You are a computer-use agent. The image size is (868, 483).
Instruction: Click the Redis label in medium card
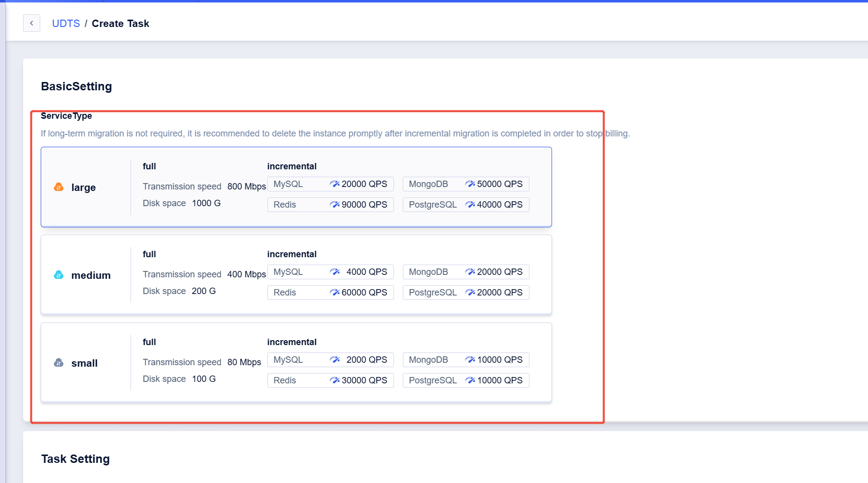point(285,293)
